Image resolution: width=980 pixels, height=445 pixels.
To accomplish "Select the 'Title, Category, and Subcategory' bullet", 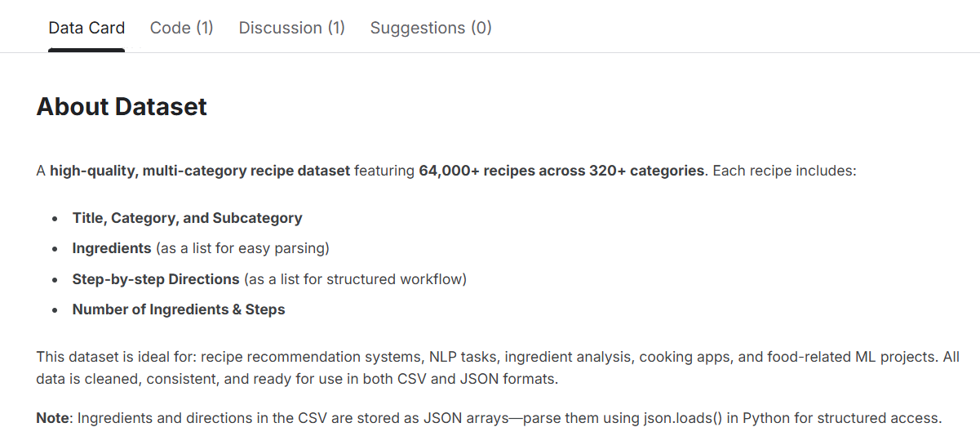I will [x=187, y=218].
